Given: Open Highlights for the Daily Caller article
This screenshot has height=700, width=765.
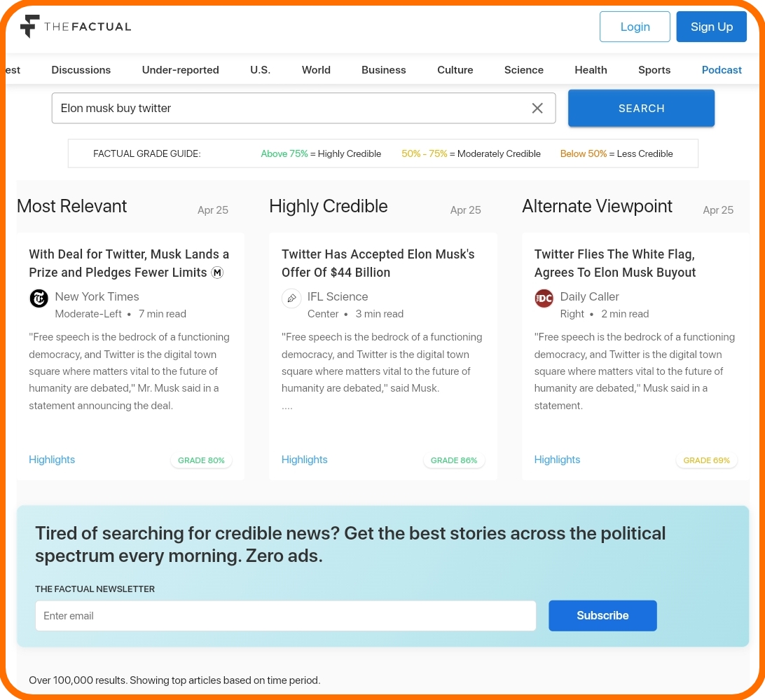Looking at the screenshot, I should [557, 460].
